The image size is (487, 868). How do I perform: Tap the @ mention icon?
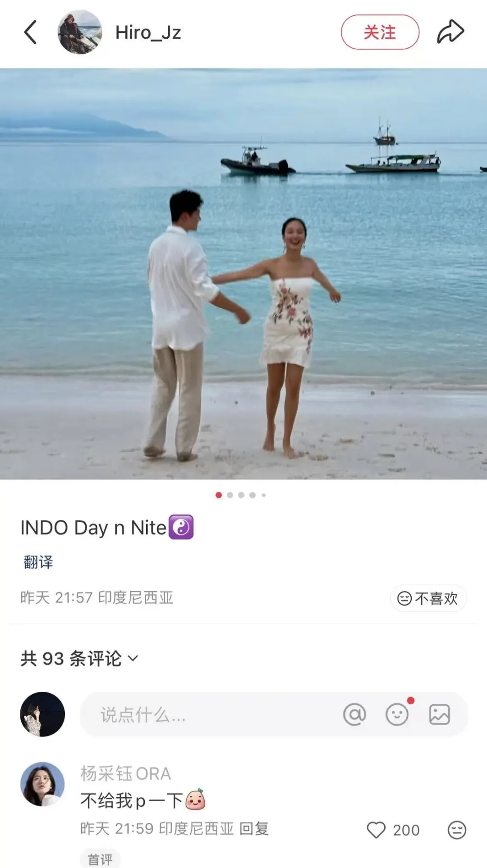(354, 714)
